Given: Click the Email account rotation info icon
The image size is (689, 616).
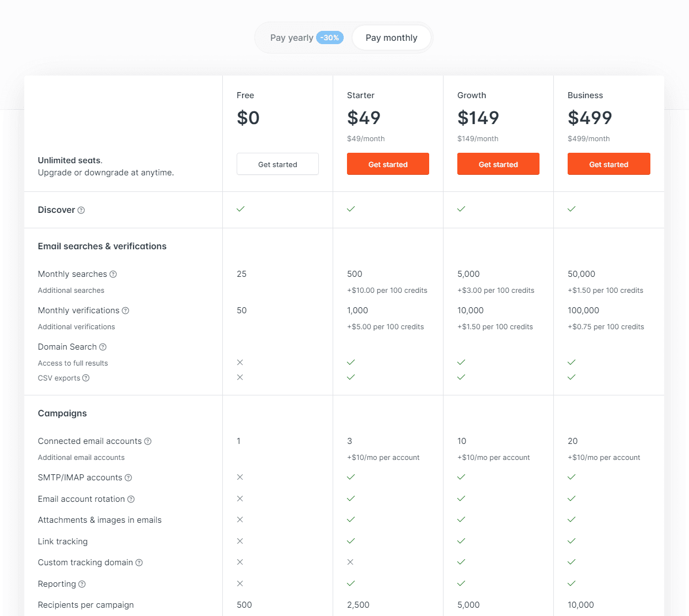Looking at the screenshot, I should [x=131, y=499].
